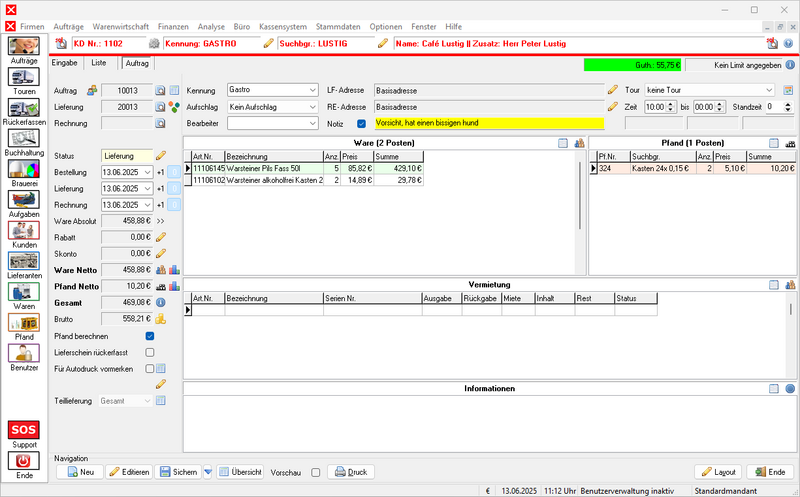The width and height of the screenshot is (800, 497).
Task: Toggle the Notiz checkbox
Action: (x=362, y=123)
